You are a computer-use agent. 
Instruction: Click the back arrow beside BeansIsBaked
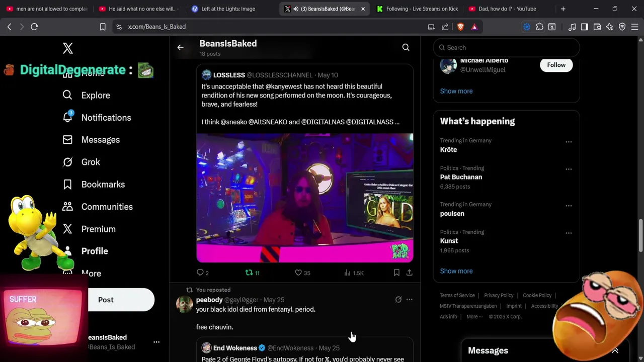(x=180, y=47)
